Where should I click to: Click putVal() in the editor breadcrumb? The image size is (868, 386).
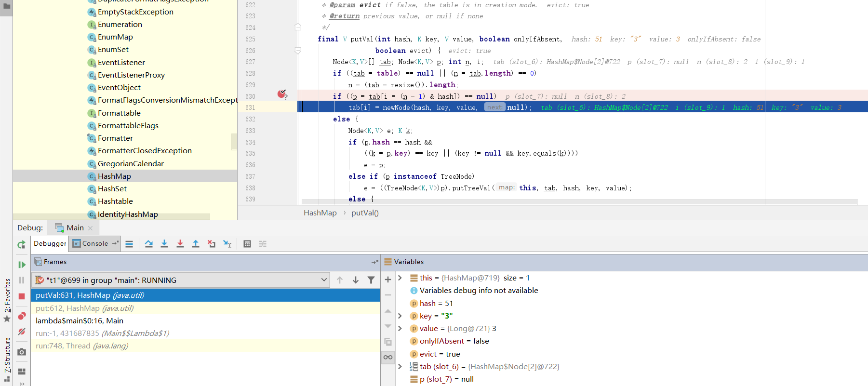click(365, 213)
